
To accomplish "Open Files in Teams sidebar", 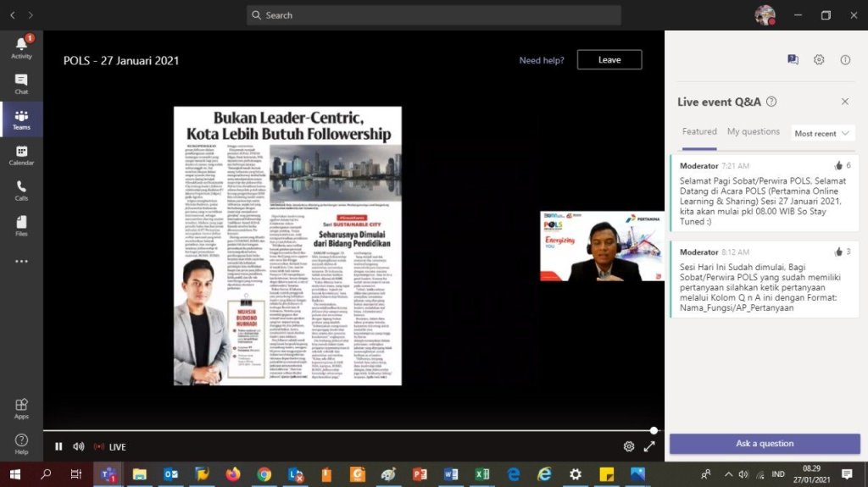I will point(21,226).
